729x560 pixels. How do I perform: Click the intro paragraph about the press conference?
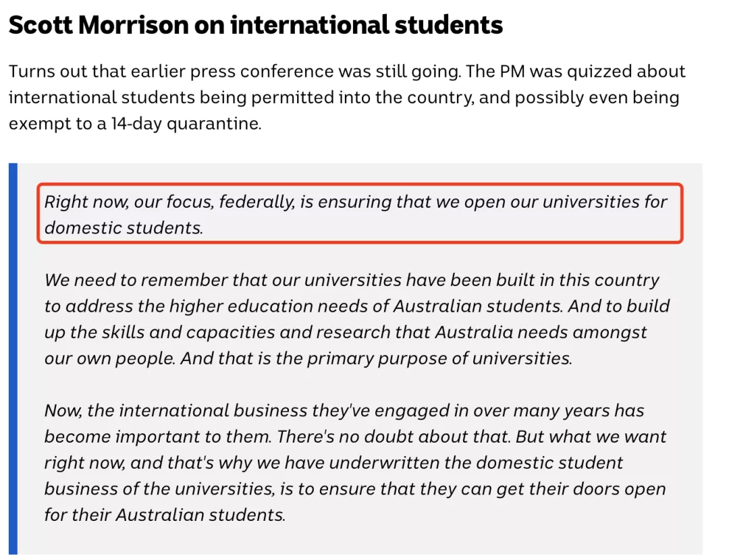[347, 97]
